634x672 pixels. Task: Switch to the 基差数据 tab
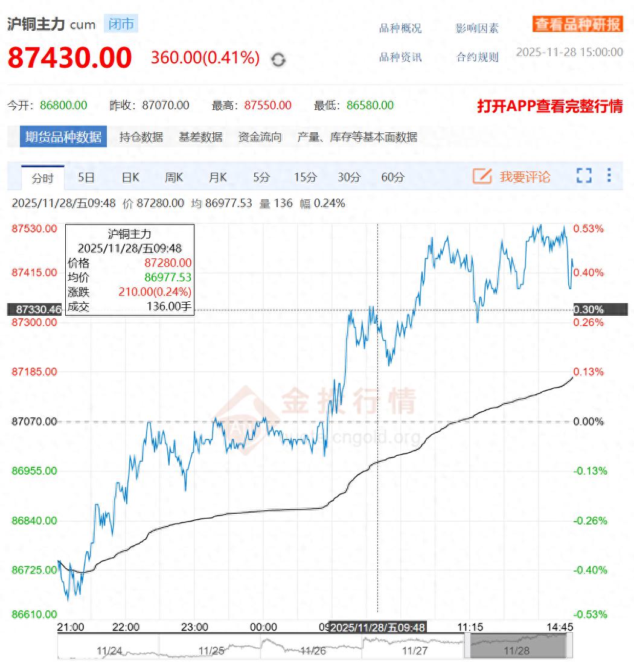click(200, 136)
